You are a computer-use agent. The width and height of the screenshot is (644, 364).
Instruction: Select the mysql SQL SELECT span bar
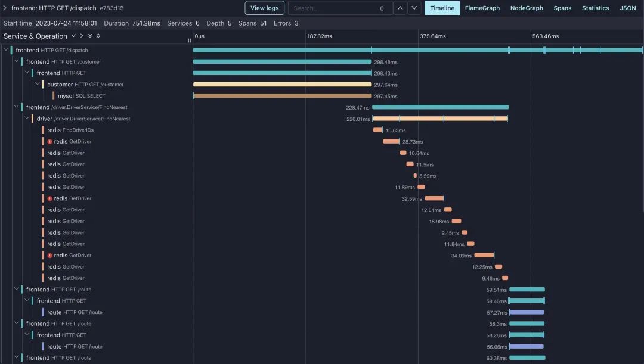(280, 96)
